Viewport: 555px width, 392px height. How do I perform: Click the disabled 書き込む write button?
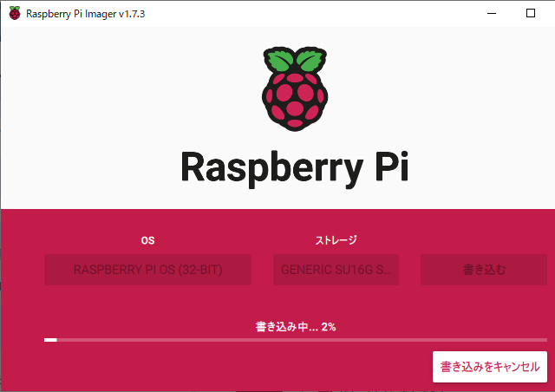click(484, 270)
